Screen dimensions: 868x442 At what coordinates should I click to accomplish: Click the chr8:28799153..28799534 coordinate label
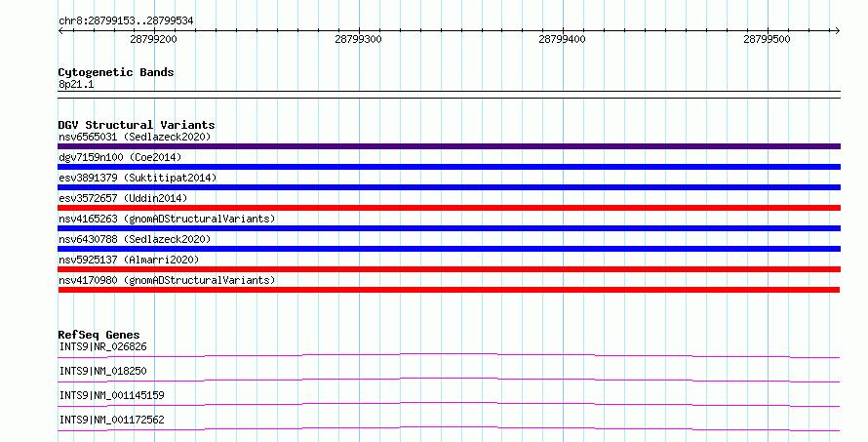pos(126,21)
